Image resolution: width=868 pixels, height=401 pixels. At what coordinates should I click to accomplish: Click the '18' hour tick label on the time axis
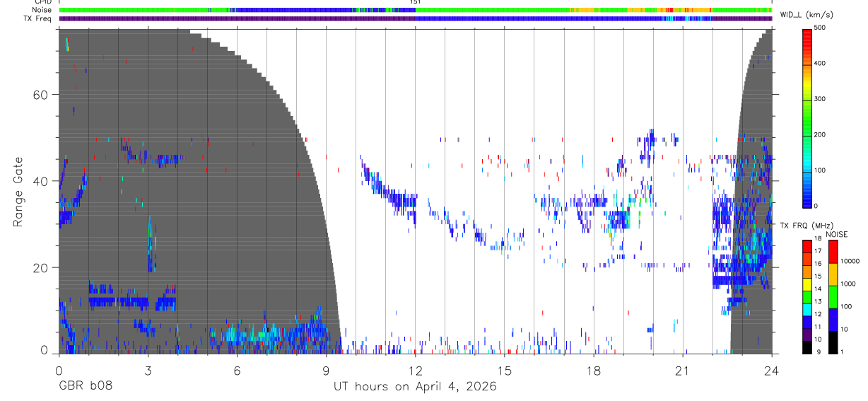click(593, 371)
